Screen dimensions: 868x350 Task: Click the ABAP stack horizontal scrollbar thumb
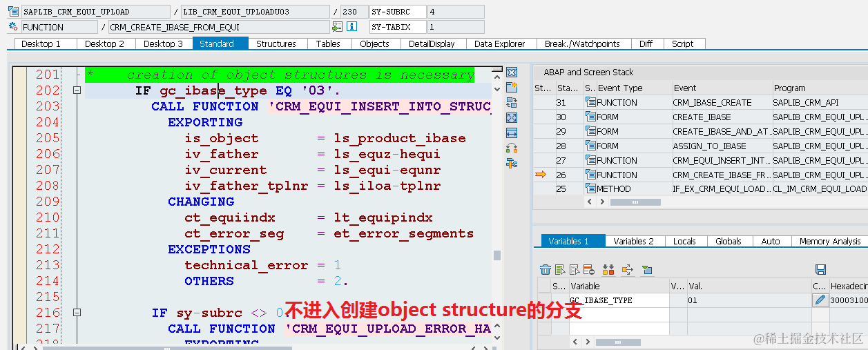coord(635,202)
